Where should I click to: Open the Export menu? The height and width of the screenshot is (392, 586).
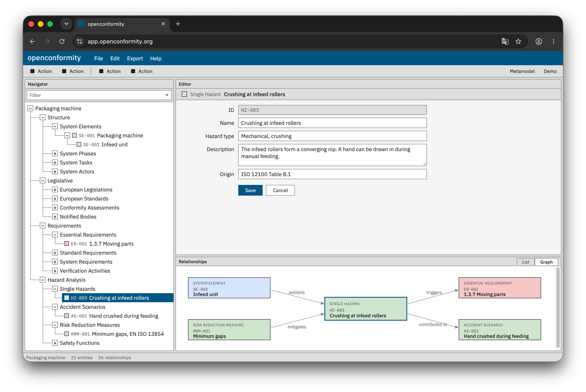[135, 58]
